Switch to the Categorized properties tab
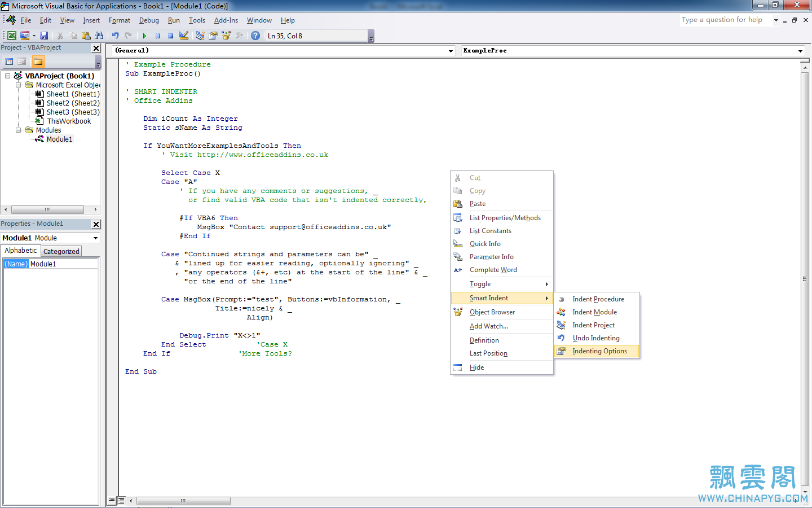This screenshot has width=812, height=508. 61,251
